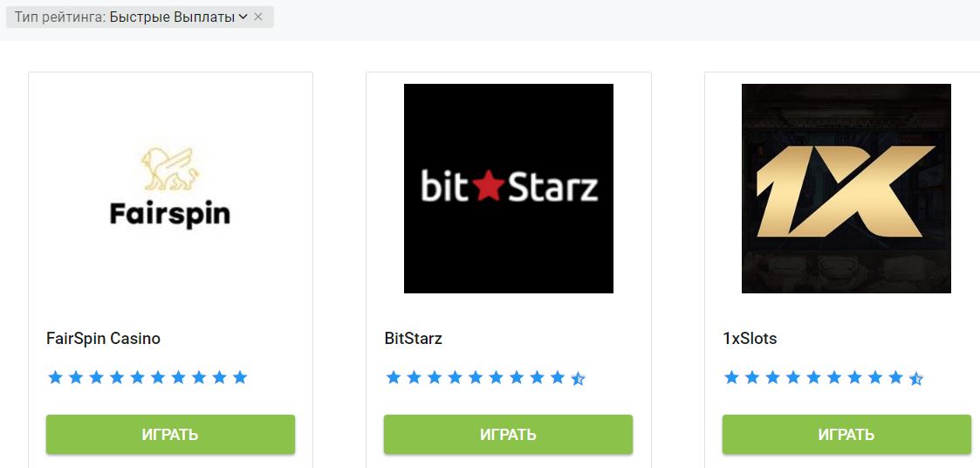980x468 pixels.
Task: Click the 1X gold logo image
Action: 846,189
